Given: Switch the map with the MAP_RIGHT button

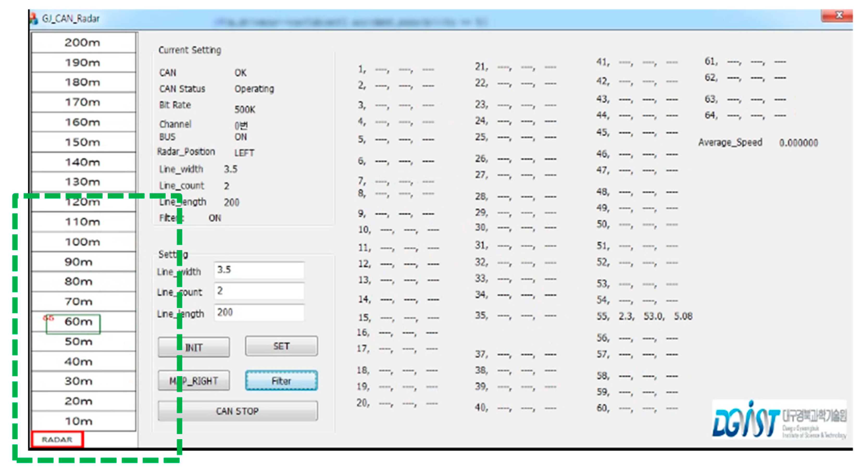Looking at the screenshot, I should click(194, 381).
